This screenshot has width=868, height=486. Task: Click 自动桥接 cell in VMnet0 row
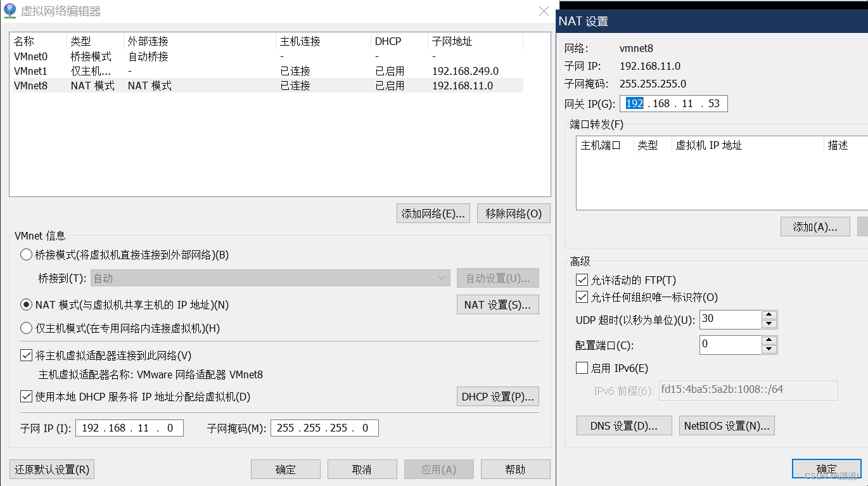tap(148, 56)
